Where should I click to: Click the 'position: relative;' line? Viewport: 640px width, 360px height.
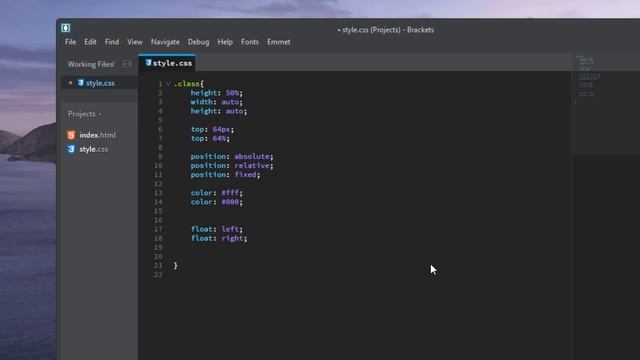coord(232,165)
